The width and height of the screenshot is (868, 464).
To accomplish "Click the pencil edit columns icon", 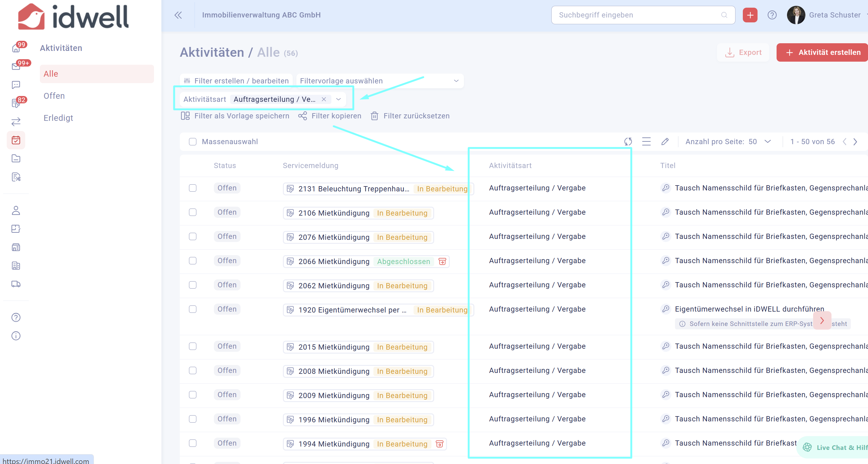I will point(665,141).
